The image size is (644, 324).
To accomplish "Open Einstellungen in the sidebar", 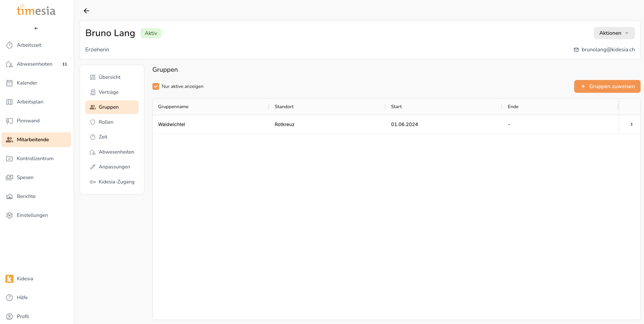I will click(x=32, y=215).
